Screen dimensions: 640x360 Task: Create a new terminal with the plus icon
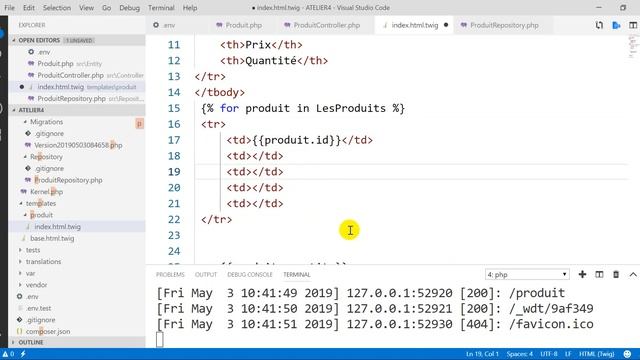[x=582, y=275]
